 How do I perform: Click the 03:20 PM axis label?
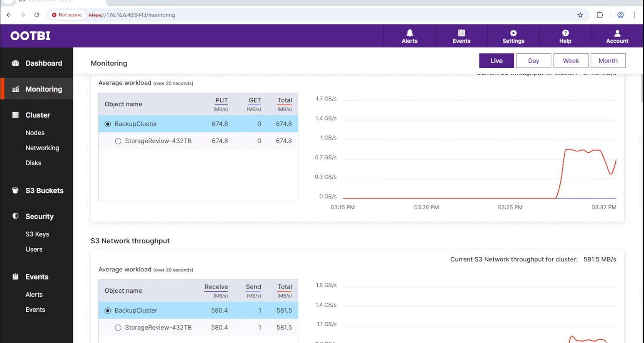(x=426, y=208)
